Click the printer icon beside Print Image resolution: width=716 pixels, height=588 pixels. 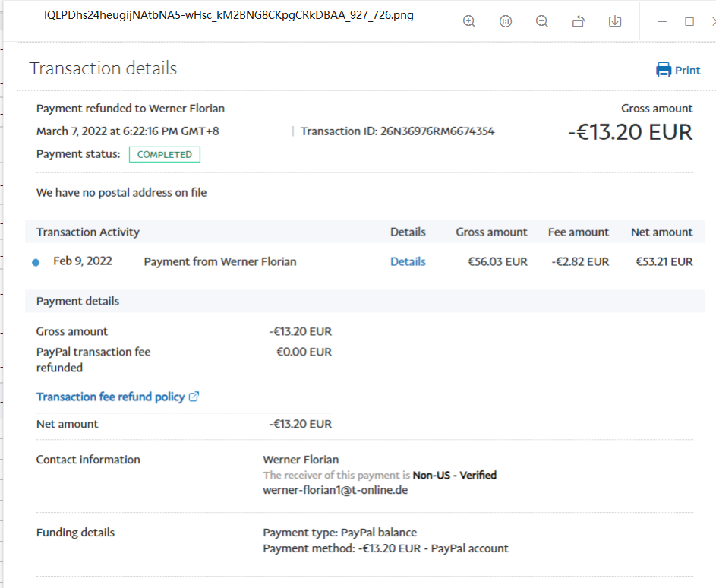[x=664, y=70]
